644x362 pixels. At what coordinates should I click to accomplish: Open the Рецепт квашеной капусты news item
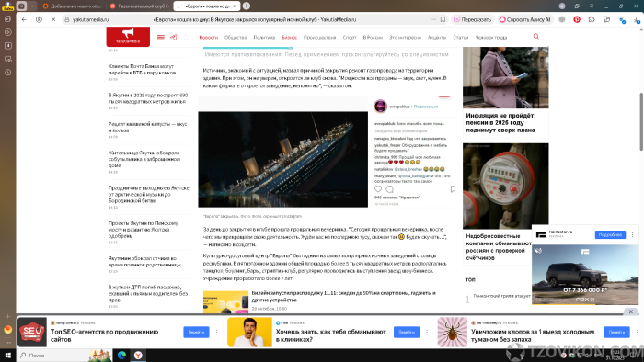[x=147, y=127]
